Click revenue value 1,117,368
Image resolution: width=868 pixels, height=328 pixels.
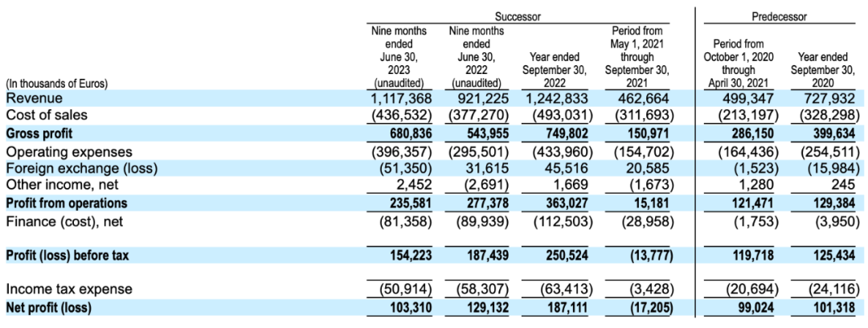coord(403,98)
